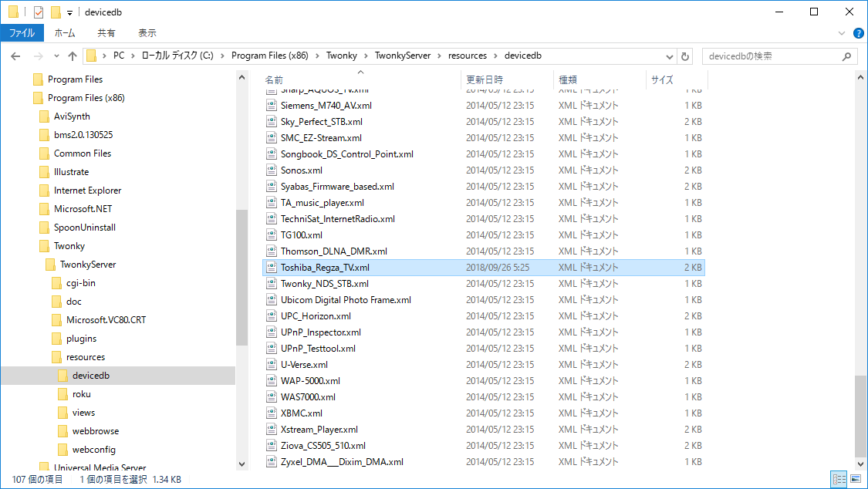Switch to the 表示 ribbon tab
Image resolution: width=868 pixels, height=489 pixels.
point(147,33)
